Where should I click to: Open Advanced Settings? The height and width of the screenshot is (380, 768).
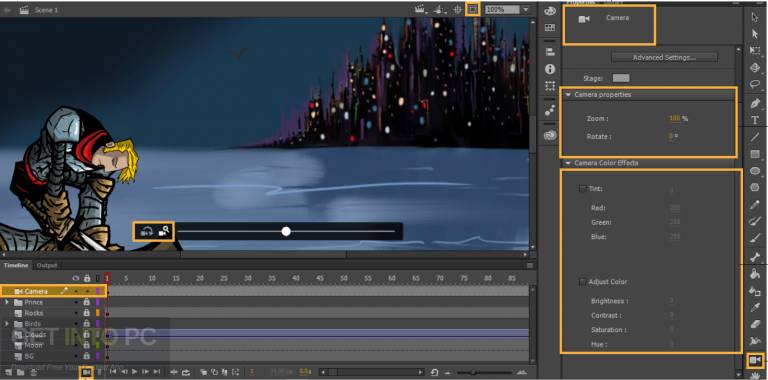pyautogui.click(x=664, y=57)
